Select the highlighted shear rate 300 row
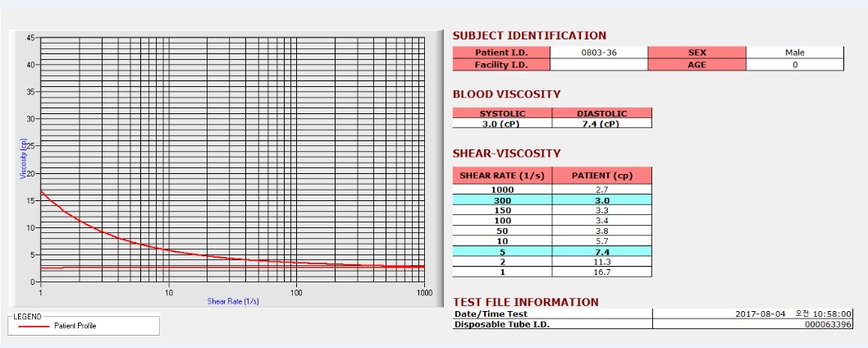This screenshot has width=868, height=348. 552,200
